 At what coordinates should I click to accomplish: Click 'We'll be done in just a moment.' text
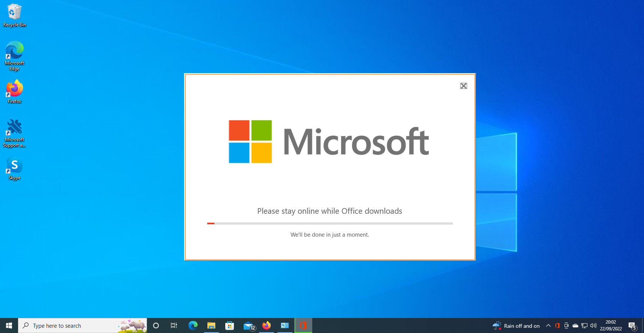(329, 235)
